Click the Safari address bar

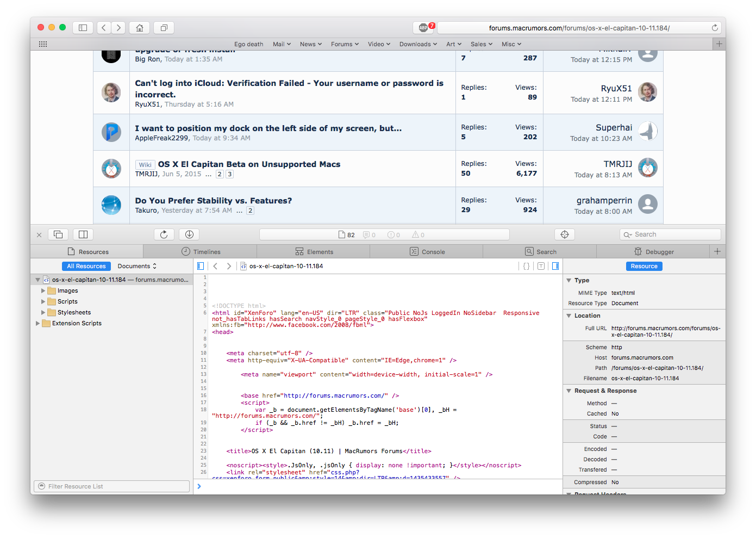click(x=579, y=28)
